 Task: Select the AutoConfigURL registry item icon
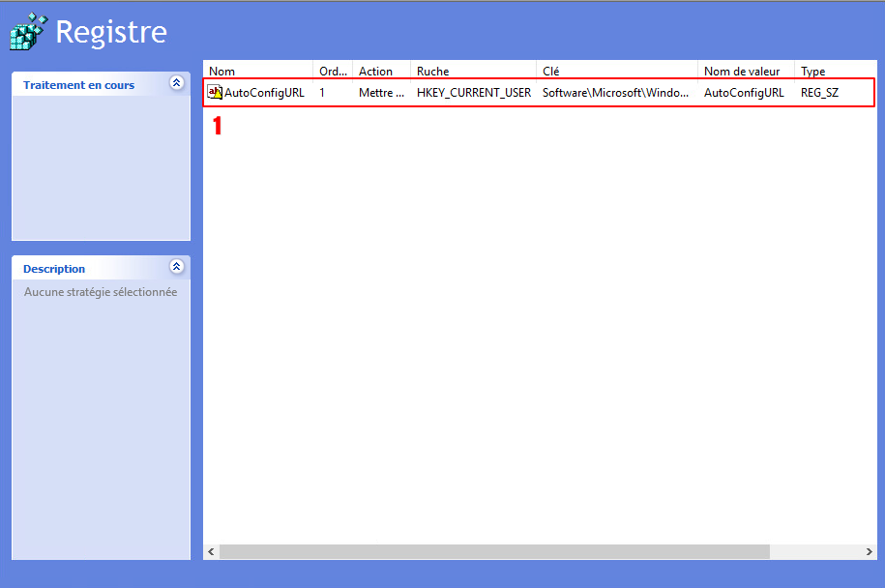(215, 93)
